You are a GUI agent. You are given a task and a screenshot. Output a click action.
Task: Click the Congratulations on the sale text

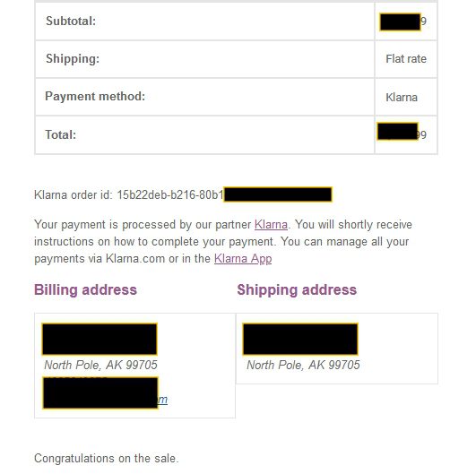[x=107, y=458]
